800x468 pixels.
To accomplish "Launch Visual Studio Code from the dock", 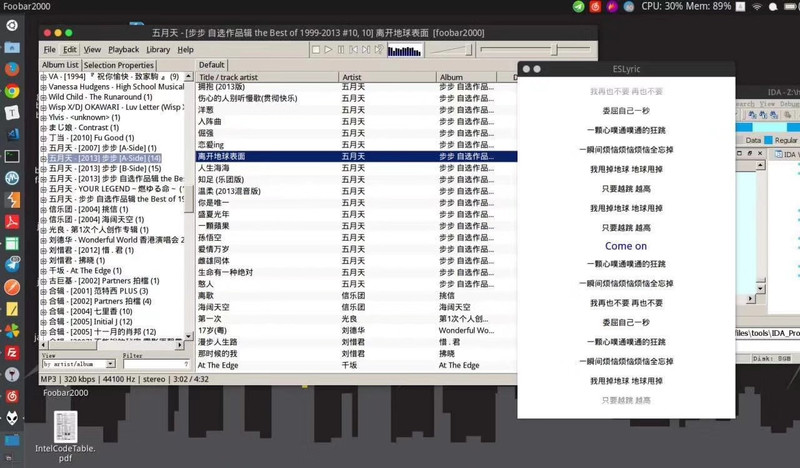I will (x=12, y=134).
